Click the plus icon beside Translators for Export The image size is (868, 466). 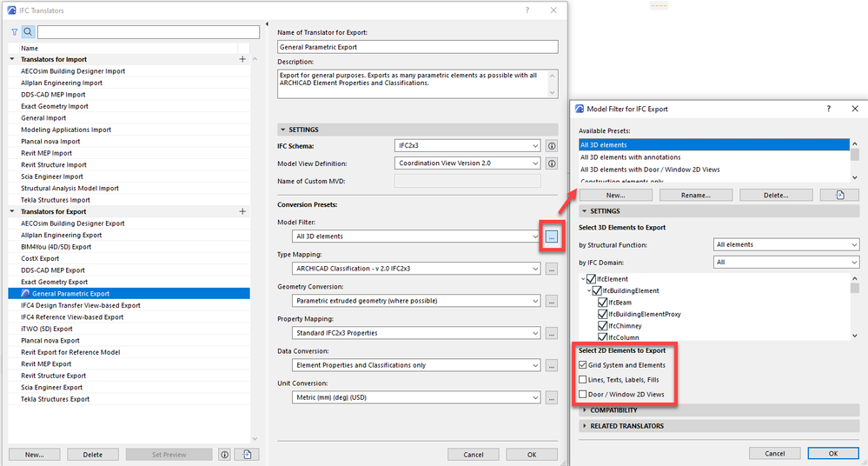pos(242,211)
